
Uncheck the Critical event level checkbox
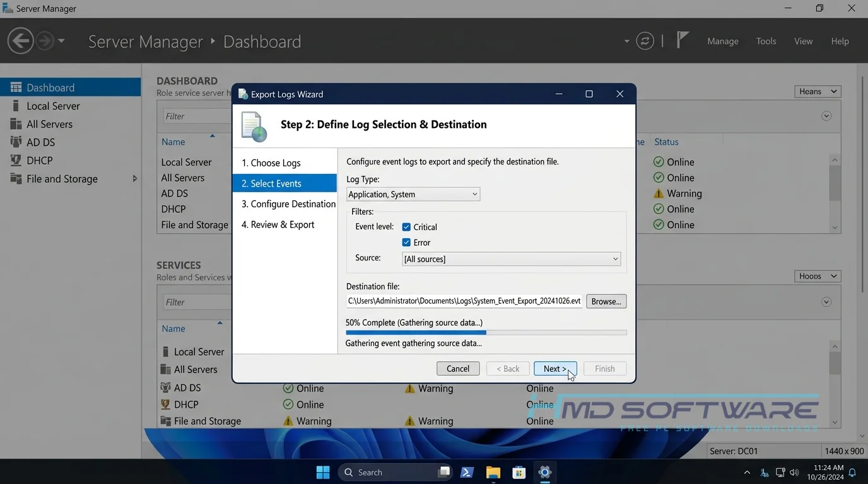tap(406, 227)
